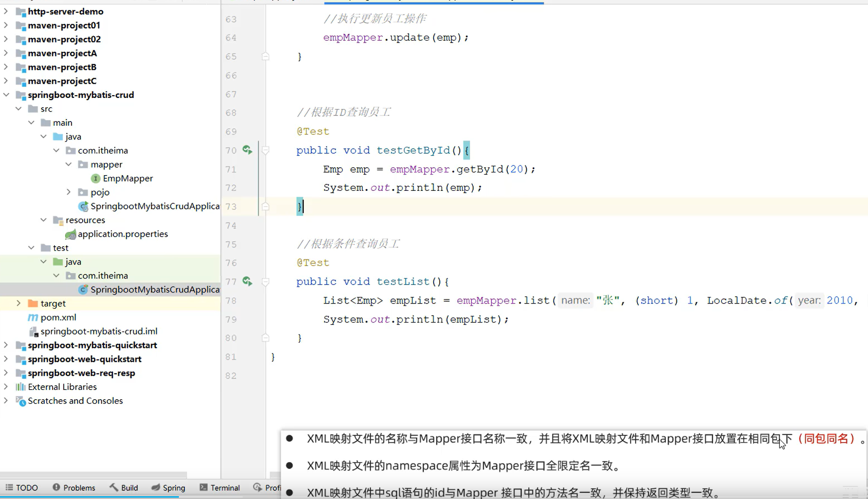Expand the springboot-mybatis-quickstart project
Viewport: 868px width, 499px height.
click(6, 345)
